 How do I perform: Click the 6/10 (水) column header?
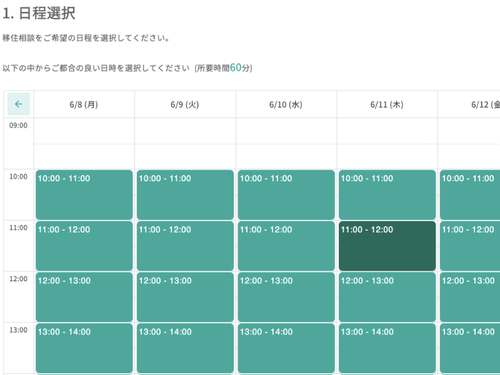(x=286, y=104)
